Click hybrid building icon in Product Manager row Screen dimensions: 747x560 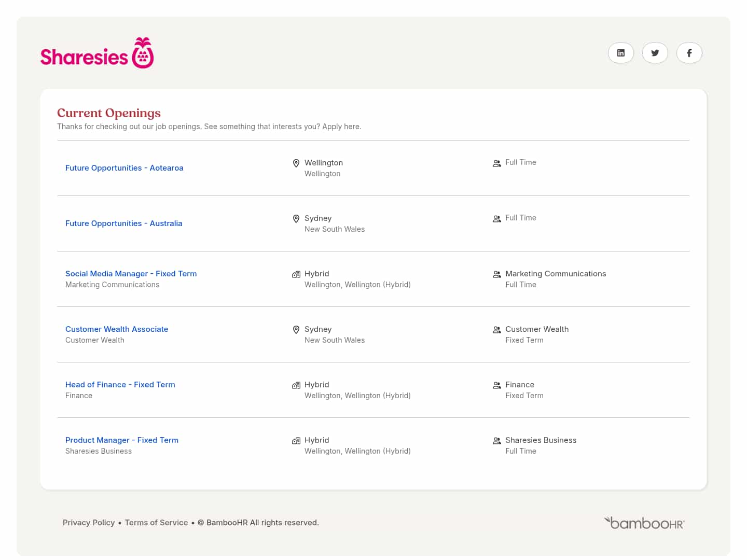coord(296,441)
